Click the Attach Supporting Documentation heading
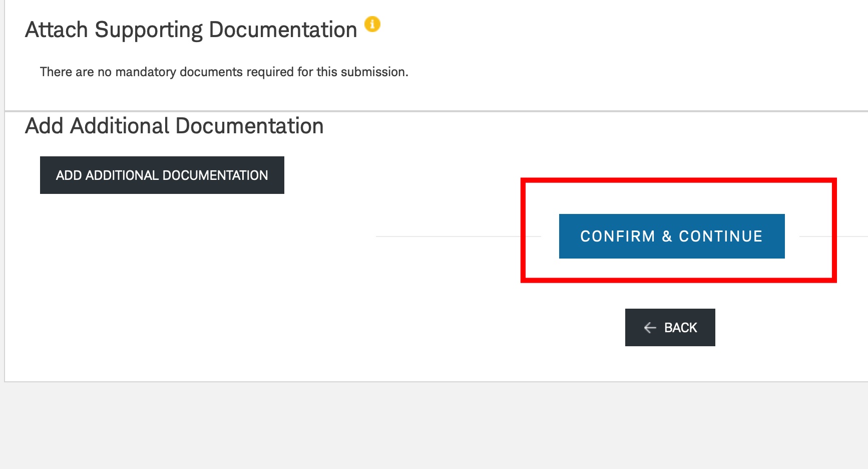Screen dimensions: 868x469 191,30
